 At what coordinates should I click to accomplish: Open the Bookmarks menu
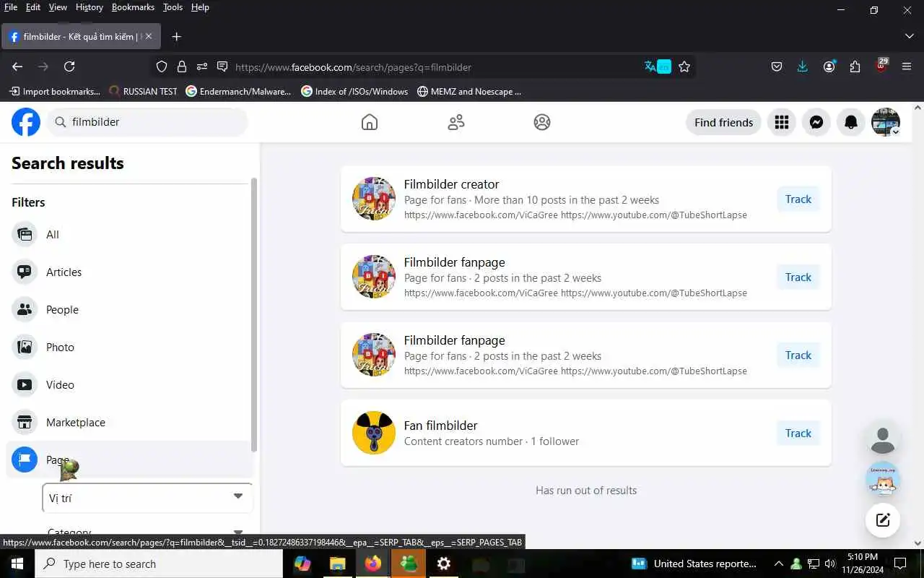click(x=133, y=7)
